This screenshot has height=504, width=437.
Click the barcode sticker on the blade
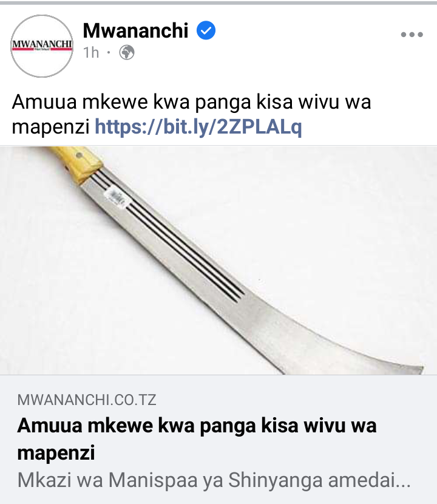tap(117, 197)
